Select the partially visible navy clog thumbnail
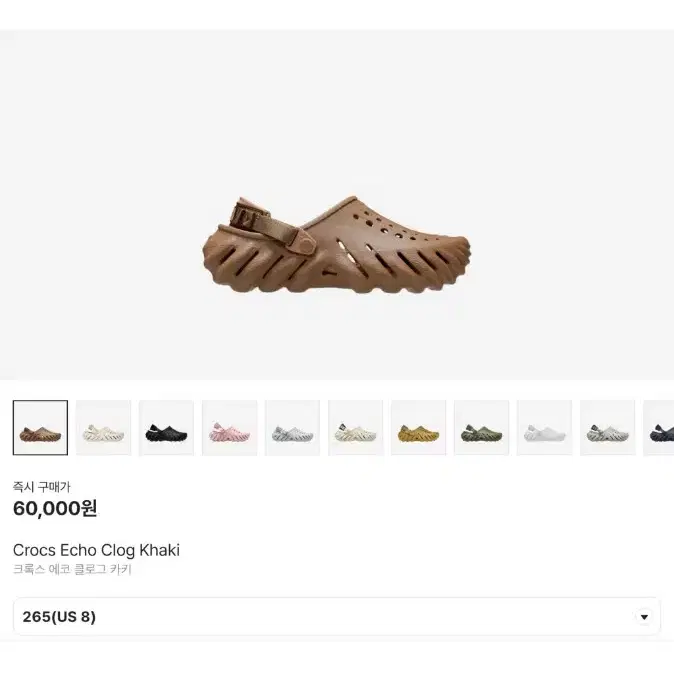 pos(659,428)
